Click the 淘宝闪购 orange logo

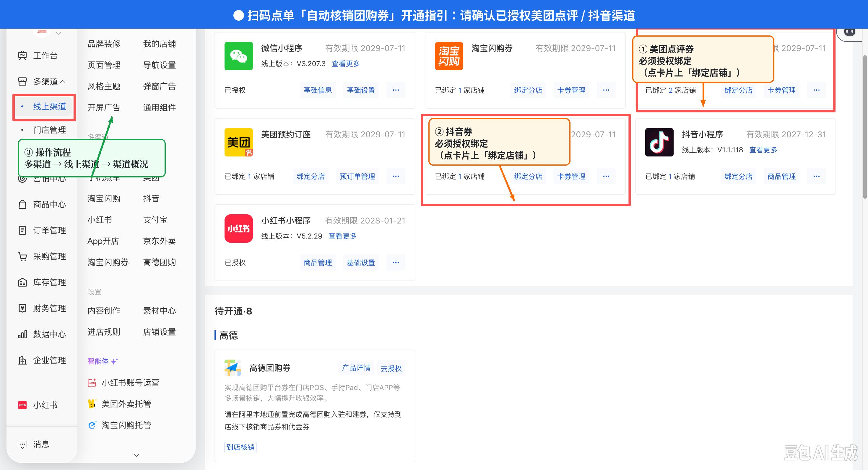coord(449,56)
